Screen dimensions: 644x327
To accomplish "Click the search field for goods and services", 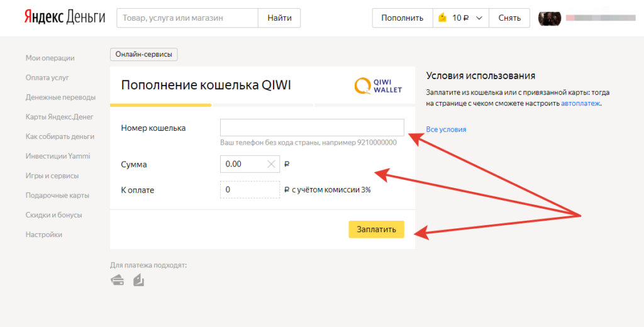I will 187,18.
